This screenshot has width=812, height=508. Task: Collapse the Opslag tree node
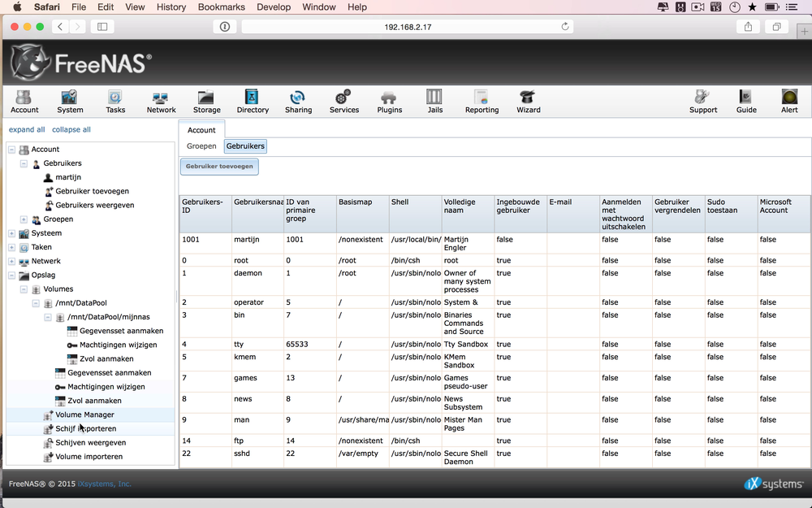[x=12, y=276]
